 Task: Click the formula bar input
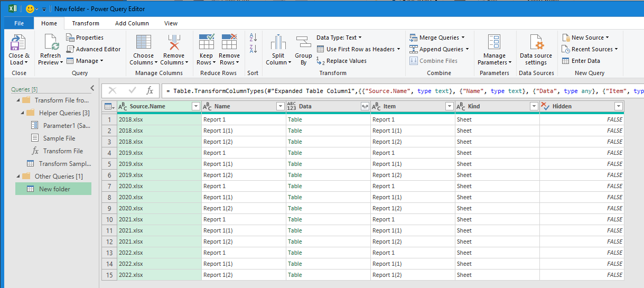pos(403,90)
